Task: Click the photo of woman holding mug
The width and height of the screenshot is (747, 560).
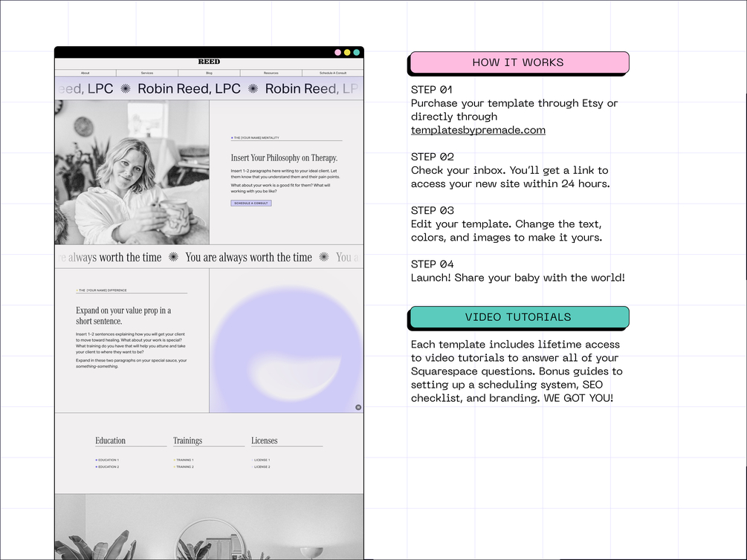Action: click(132, 172)
